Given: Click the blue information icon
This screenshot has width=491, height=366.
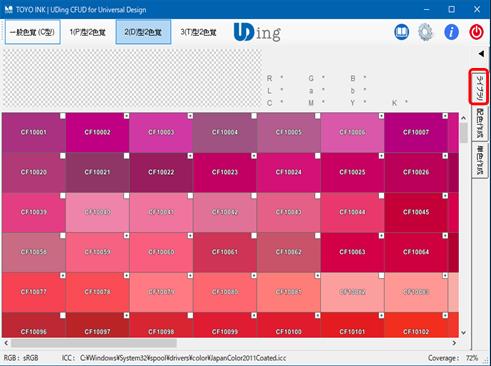Looking at the screenshot, I should tap(451, 32).
